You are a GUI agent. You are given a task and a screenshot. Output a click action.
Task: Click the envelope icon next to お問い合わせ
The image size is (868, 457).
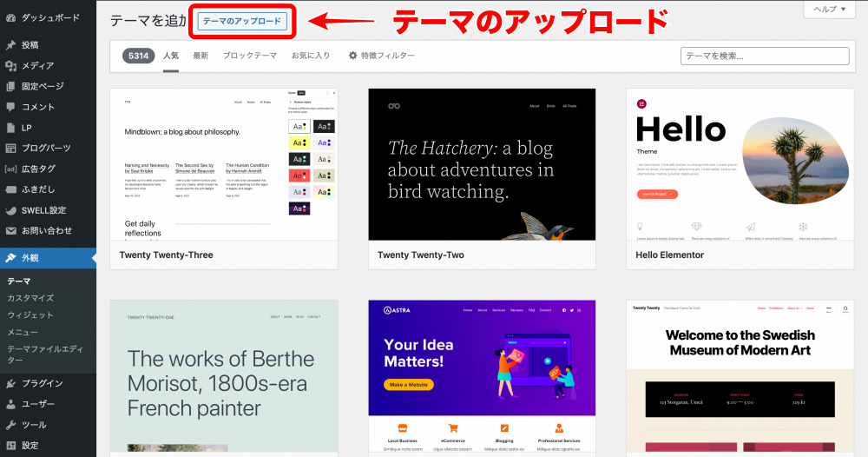[10, 231]
